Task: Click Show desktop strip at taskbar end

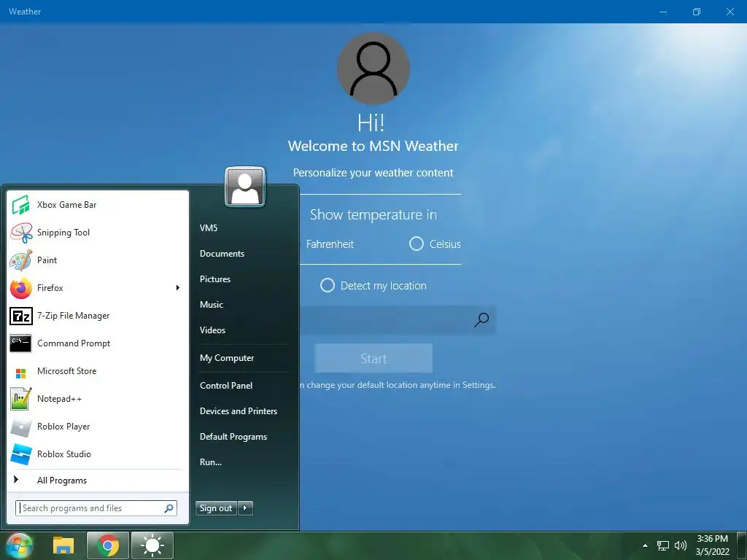Action: coord(742,545)
